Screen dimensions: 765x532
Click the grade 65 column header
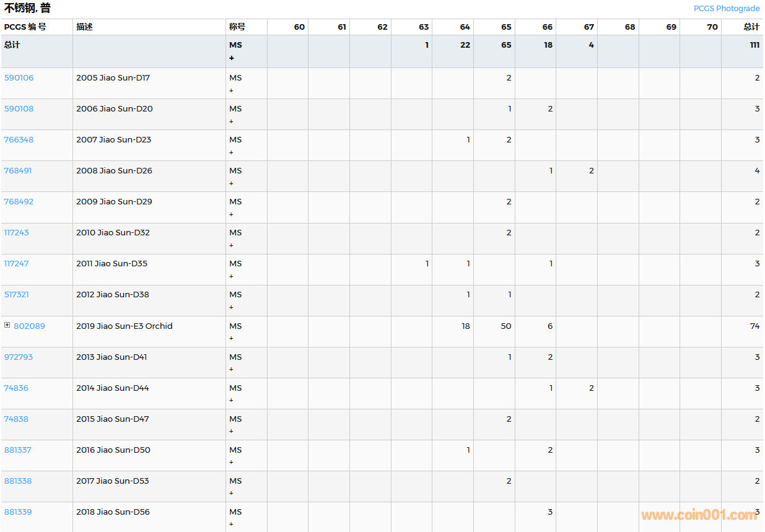tap(506, 27)
